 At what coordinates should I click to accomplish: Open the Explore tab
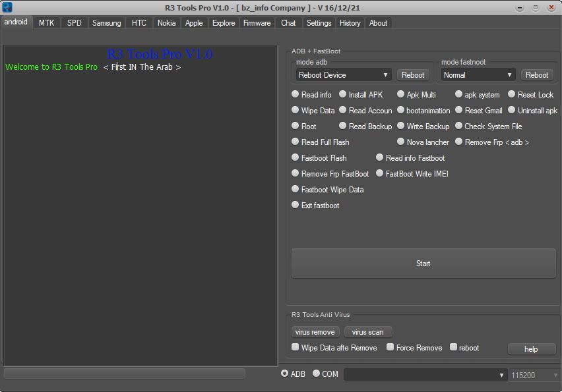(224, 23)
